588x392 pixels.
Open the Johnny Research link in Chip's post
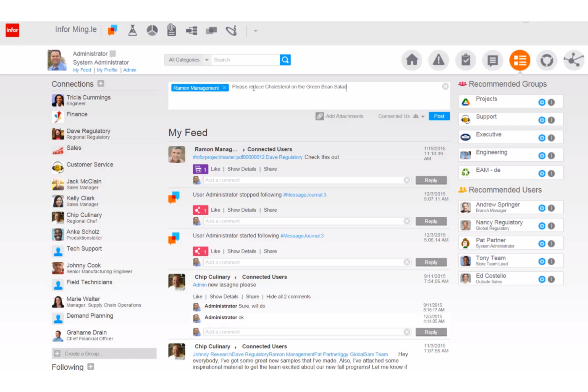[x=212, y=355]
